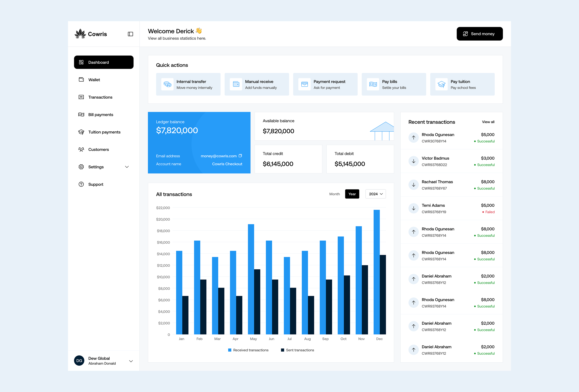Select the Dashboard grid icon
579x392 pixels.
tap(81, 62)
